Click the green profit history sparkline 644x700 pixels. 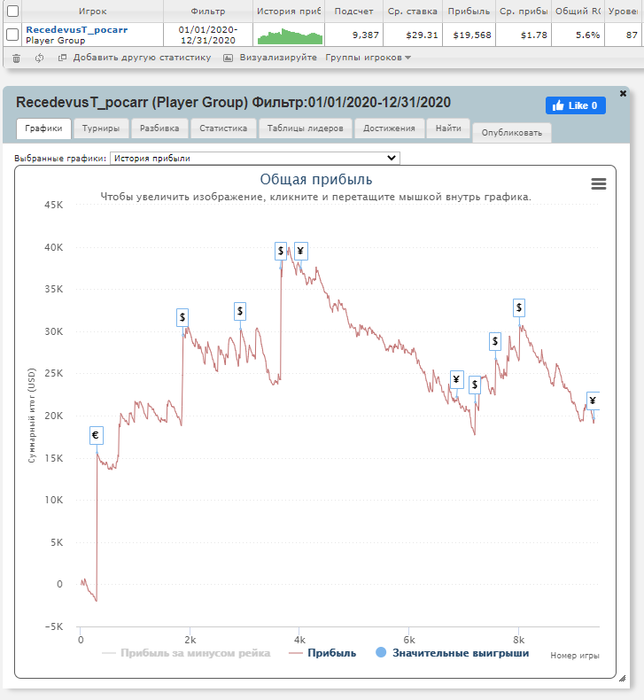click(x=290, y=36)
